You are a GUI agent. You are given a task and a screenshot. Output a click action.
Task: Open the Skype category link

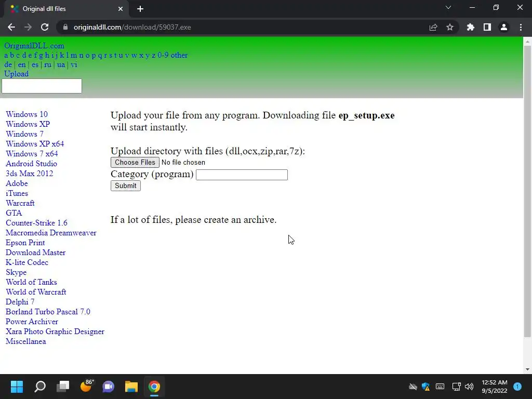[16, 272]
